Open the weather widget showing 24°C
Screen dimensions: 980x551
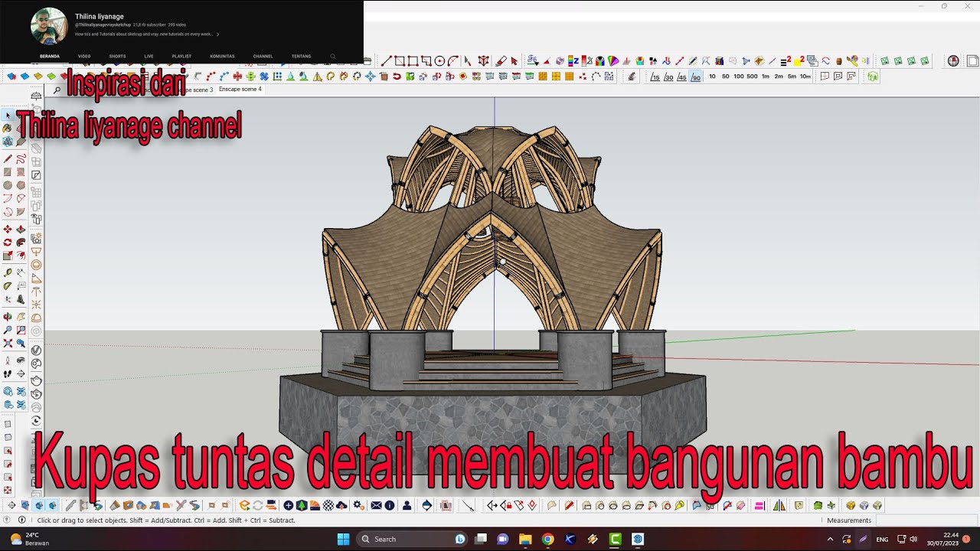click(31, 539)
